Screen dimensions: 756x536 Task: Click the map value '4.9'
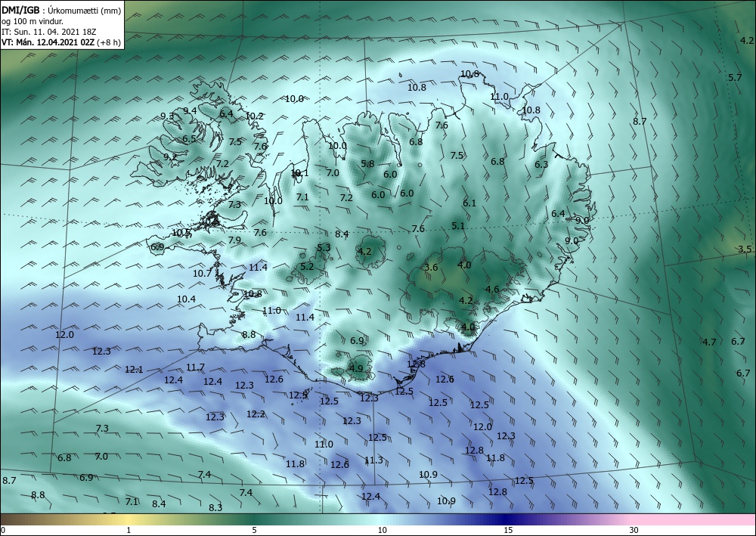point(356,369)
